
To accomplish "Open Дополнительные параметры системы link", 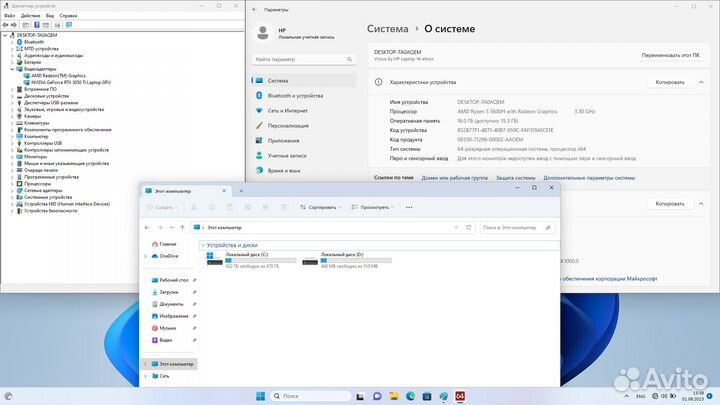I will (x=589, y=178).
